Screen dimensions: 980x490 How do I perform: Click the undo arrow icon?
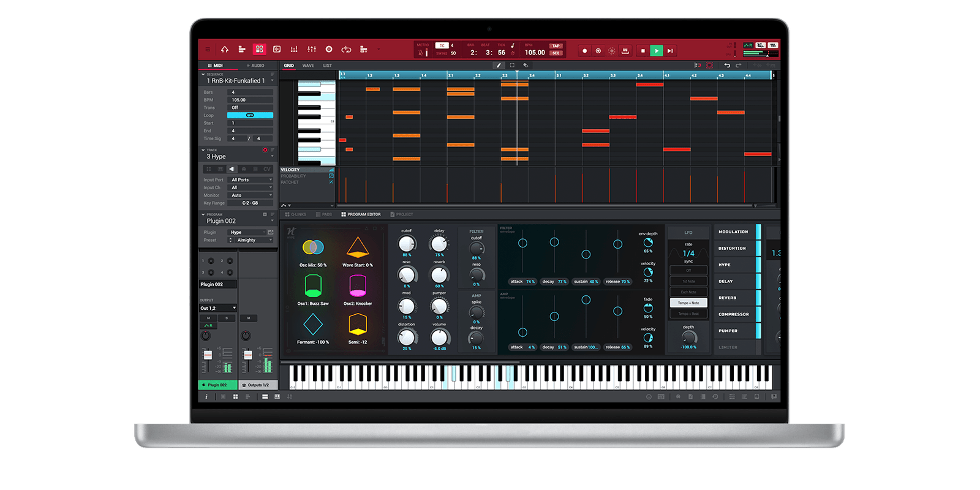pos(727,65)
